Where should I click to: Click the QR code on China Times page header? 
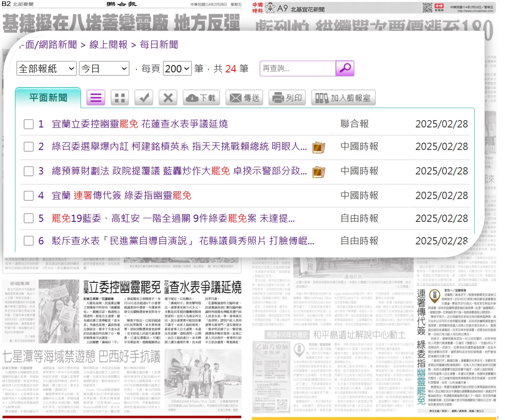427,7
